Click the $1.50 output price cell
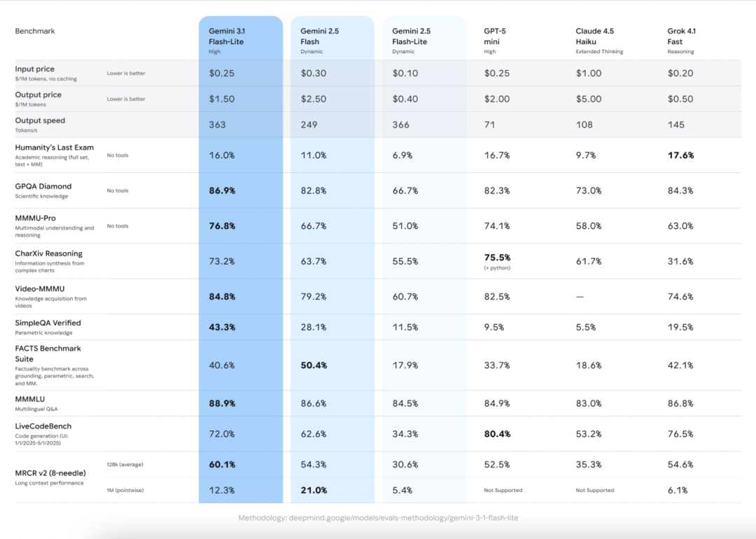The height and width of the screenshot is (539, 756). pos(222,99)
